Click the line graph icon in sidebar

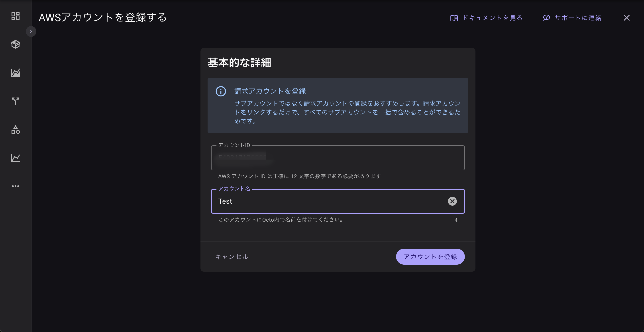(x=16, y=158)
